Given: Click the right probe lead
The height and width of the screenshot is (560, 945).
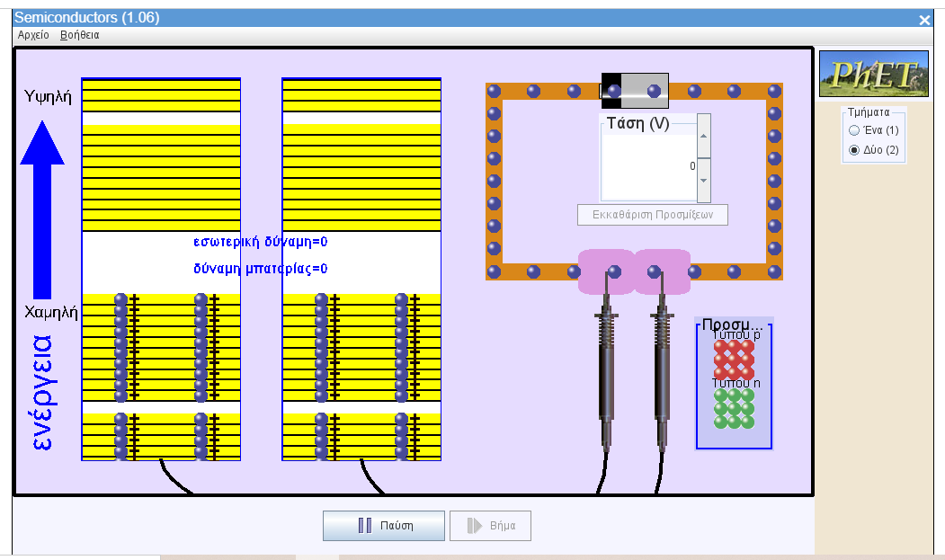Looking at the screenshot, I should 663,378.
